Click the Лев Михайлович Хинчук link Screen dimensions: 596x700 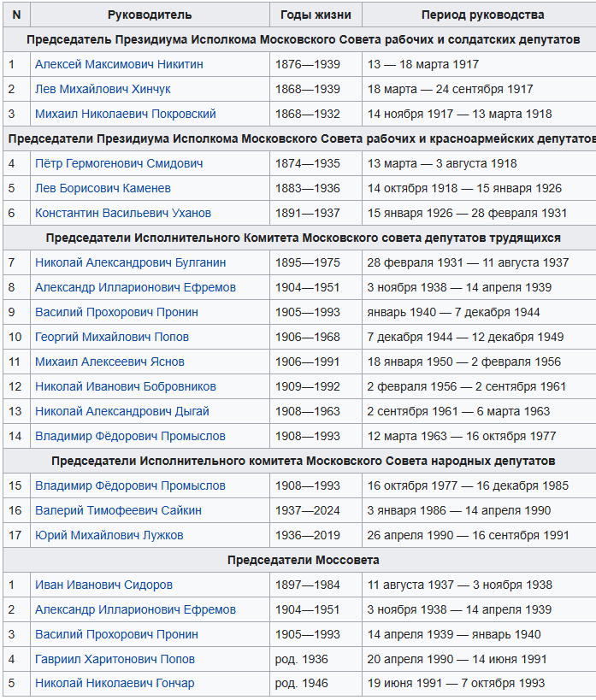point(103,89)
